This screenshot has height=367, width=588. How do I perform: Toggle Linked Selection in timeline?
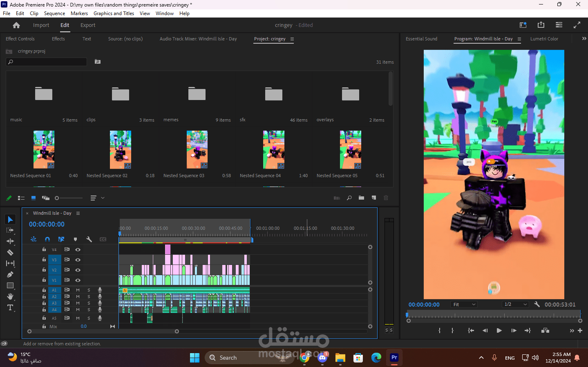(61, 239)
